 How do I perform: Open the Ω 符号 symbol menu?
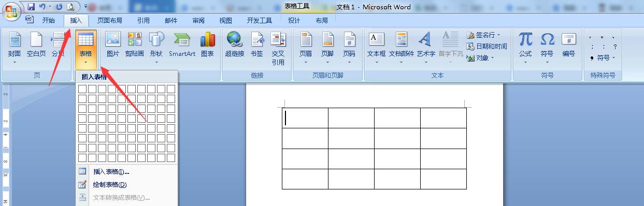coord(547,48)
